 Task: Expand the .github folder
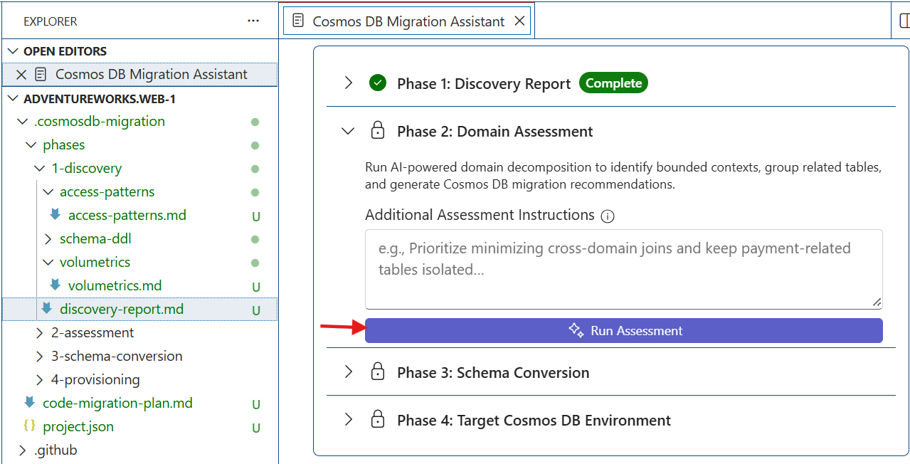pos(23,450)
